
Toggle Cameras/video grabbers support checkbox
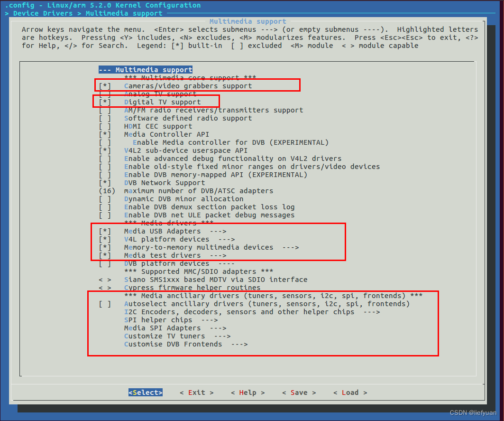pos(105,86)
